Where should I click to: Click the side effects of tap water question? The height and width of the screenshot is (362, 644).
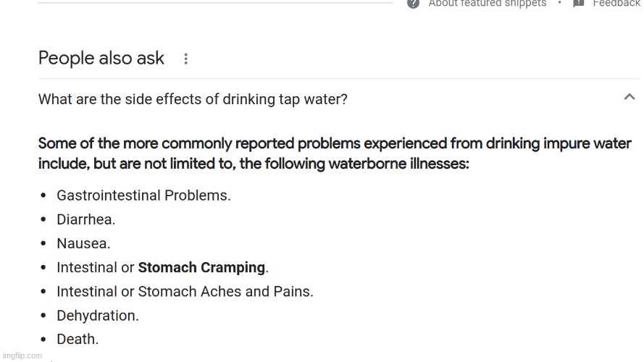point(193,99)
